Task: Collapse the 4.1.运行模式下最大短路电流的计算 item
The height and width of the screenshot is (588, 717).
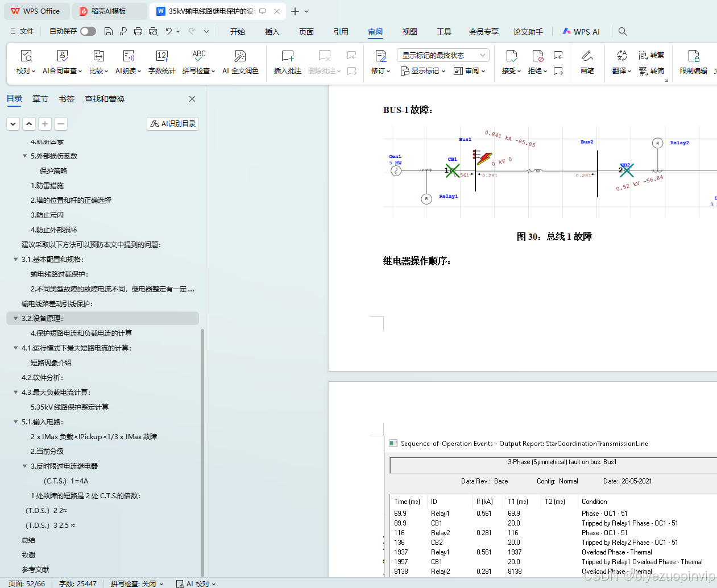Action: click(15, 348)
